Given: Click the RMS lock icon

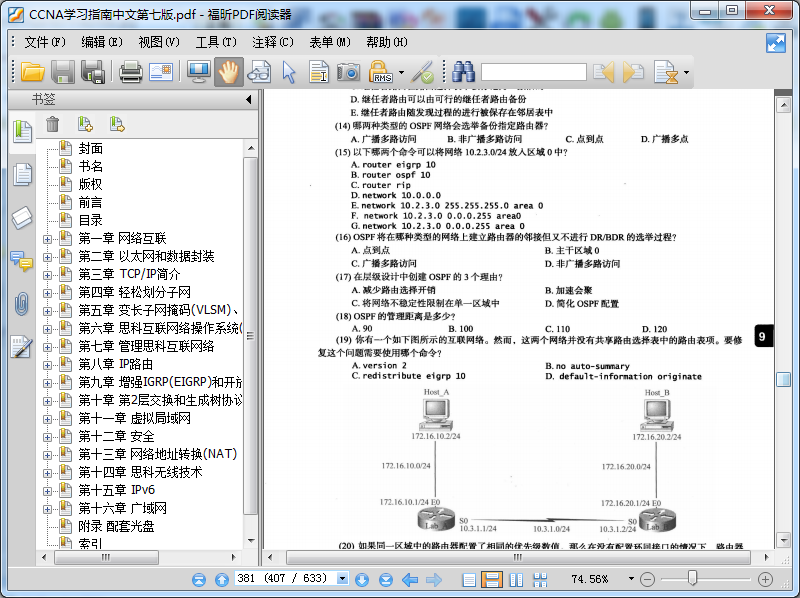Looking at the screenshot, I should coord(381,72).
